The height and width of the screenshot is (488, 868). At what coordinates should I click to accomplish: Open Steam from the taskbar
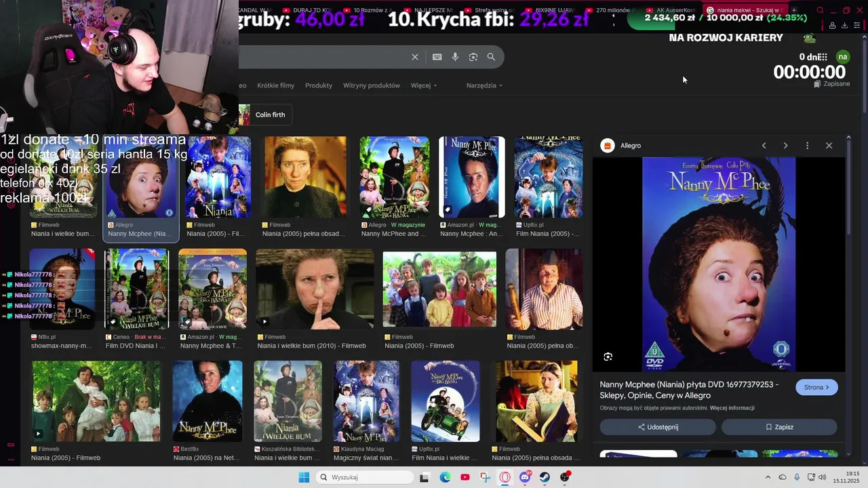[545, 477]
